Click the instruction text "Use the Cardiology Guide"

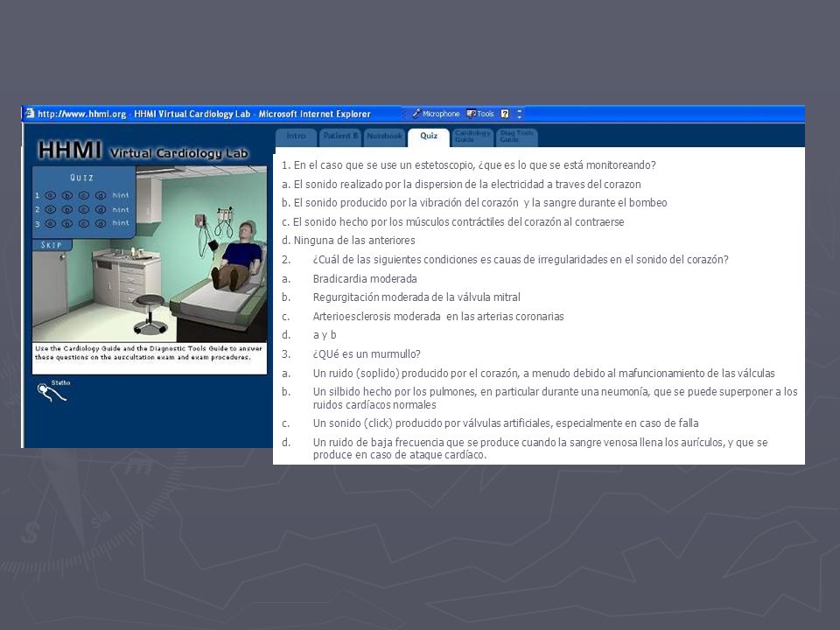[149, 353]
